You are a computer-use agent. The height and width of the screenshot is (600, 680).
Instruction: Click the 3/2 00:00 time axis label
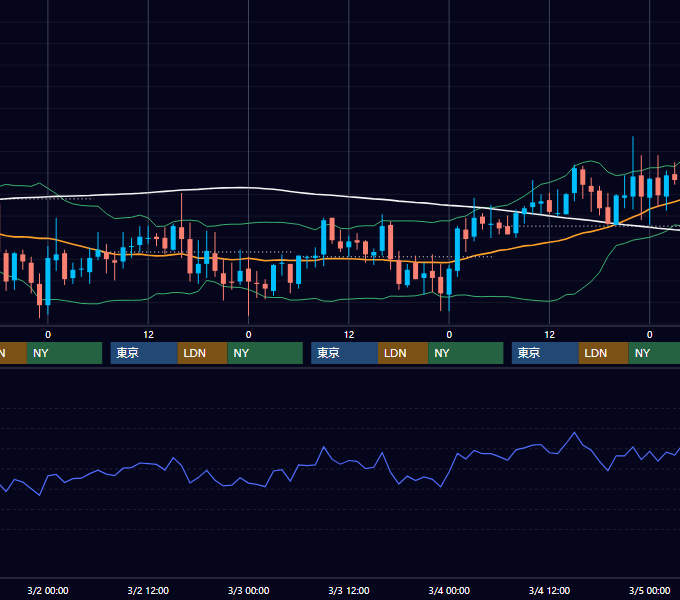tap(48, 590)
